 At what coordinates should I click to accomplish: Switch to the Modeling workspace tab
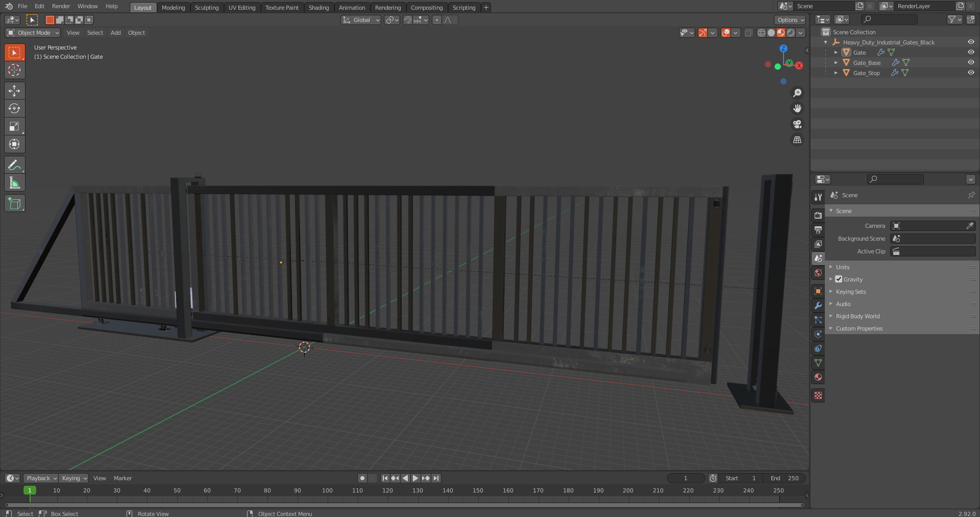(x=173, y=7)
